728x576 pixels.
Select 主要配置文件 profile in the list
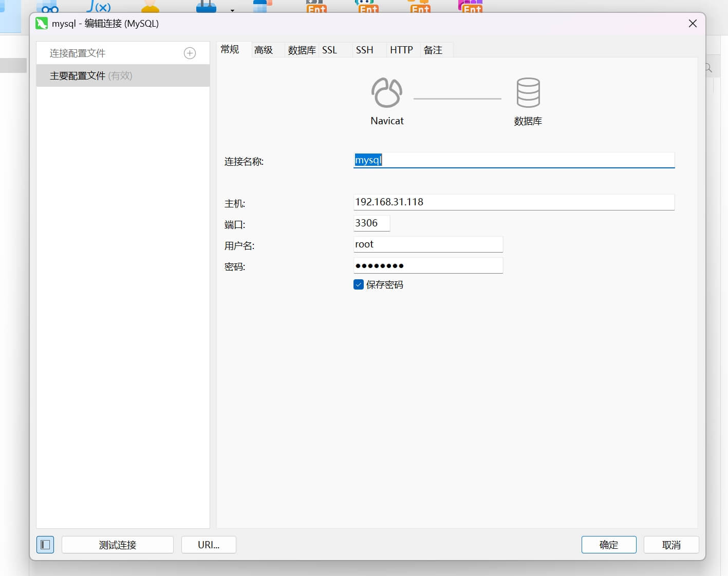(123, 75)
